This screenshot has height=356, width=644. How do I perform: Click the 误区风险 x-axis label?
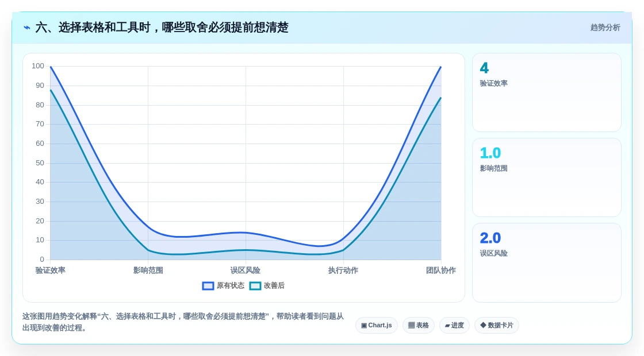coord(246,270)
